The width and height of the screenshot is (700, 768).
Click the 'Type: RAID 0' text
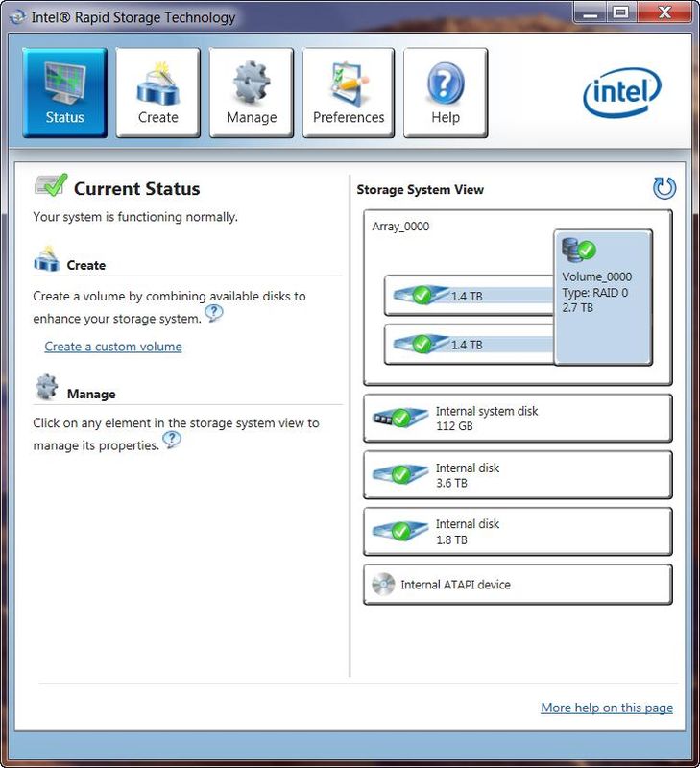(595, 293)
